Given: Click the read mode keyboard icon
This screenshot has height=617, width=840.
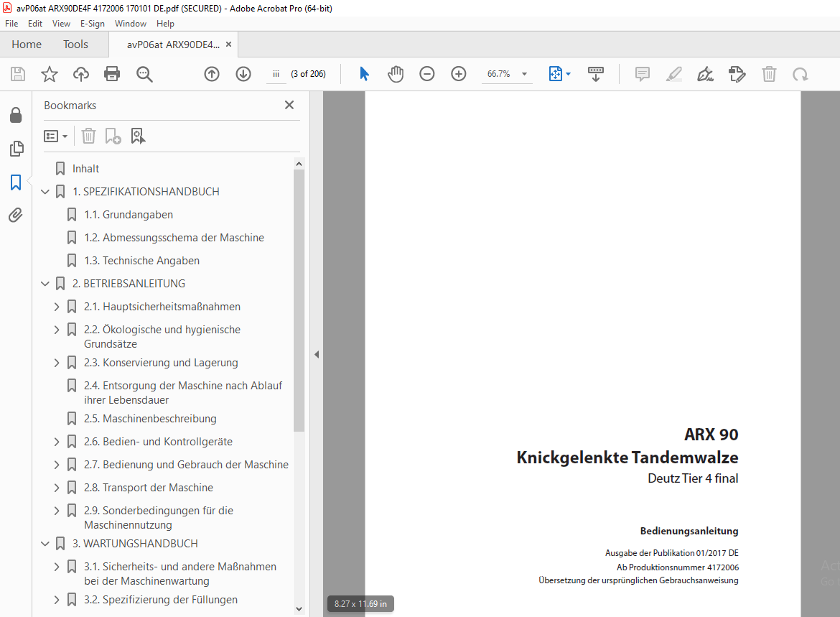Looking at the screenshot, I should [x=596, y=74].
